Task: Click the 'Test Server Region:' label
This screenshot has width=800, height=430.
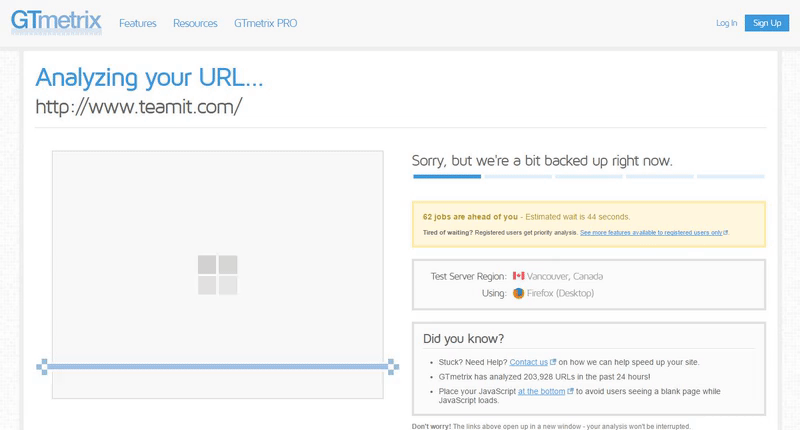Action: pos(468,276)
